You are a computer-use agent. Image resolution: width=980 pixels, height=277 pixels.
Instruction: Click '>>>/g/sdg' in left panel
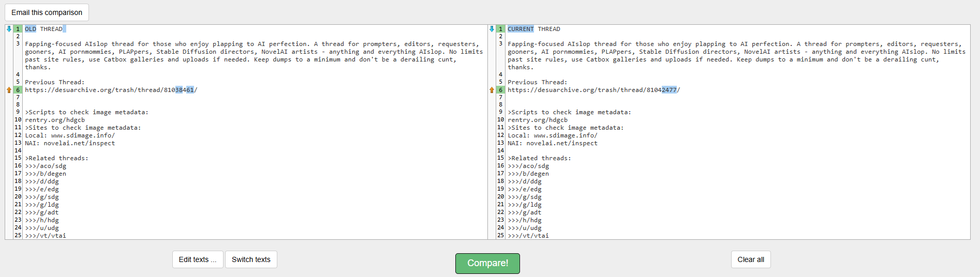click(42, 197)
